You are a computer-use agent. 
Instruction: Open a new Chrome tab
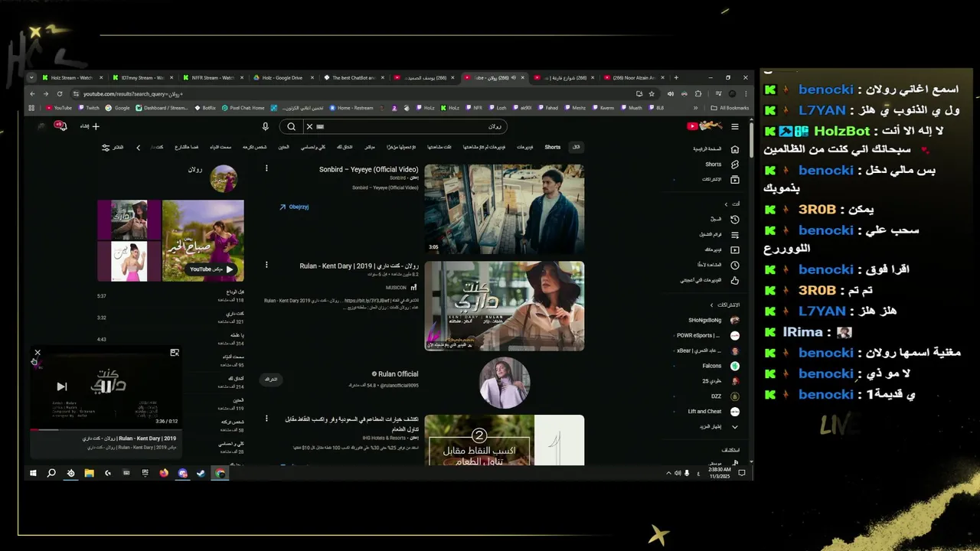tap(675, 77)
